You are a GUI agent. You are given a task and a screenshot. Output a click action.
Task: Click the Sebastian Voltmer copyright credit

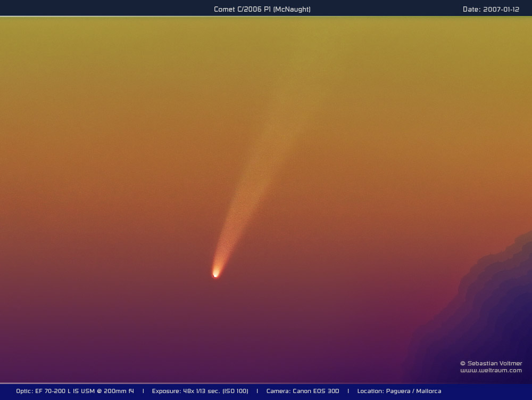tap(491, 363)
